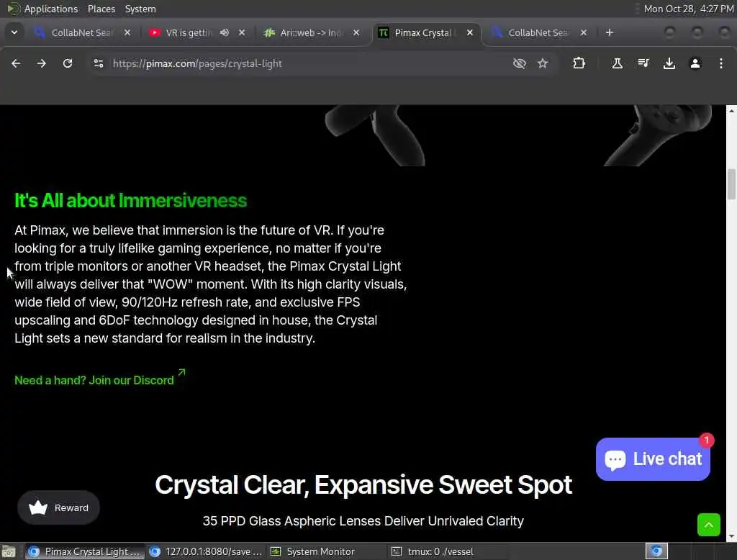The width and height of the screenshot is (737, 560).
Task: Click the clock showing Mon Oct 28
Action: (x=689, y=9)
